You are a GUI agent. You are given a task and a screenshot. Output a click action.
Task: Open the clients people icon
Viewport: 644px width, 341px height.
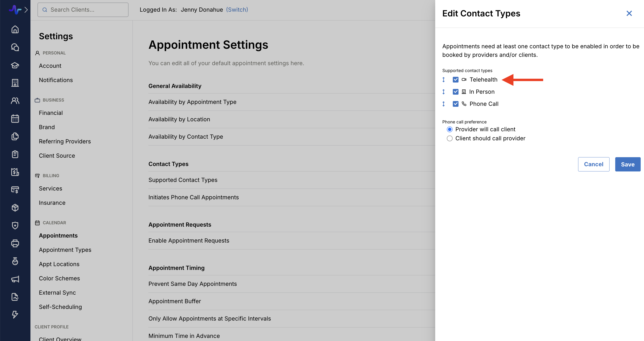point(15,101)
